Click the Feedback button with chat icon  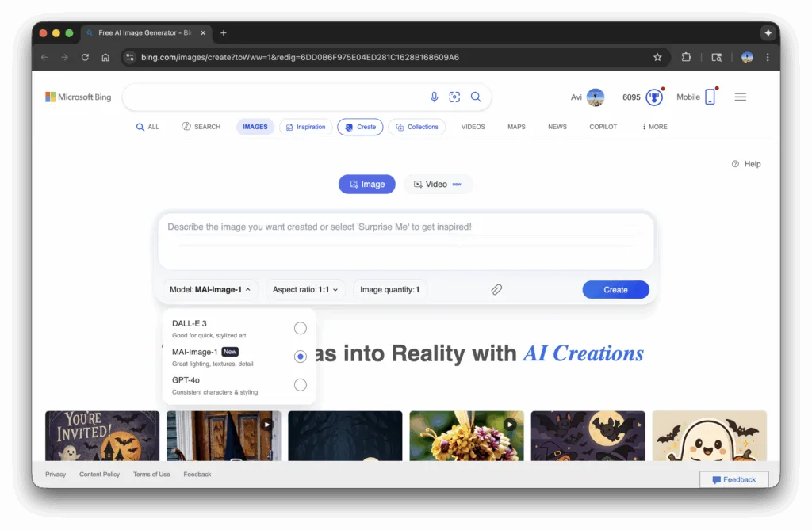tap(733, 480)
